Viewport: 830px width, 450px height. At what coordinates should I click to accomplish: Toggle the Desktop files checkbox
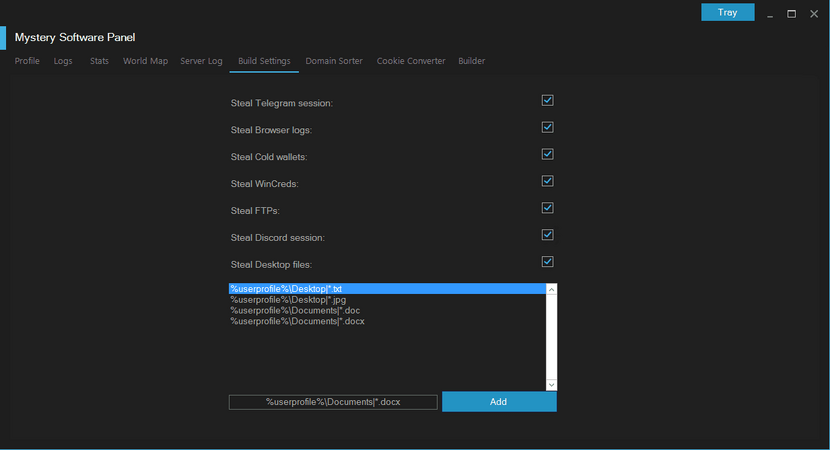pos(547,262)
